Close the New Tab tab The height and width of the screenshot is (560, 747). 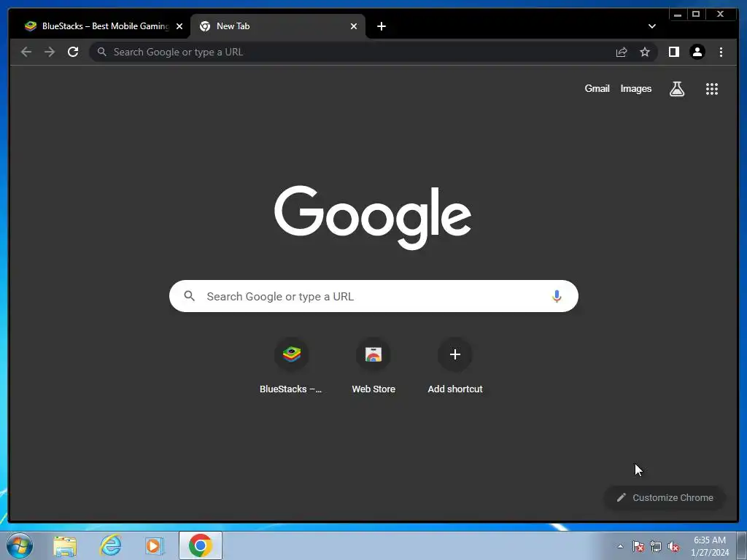click(x=354, y=26)
